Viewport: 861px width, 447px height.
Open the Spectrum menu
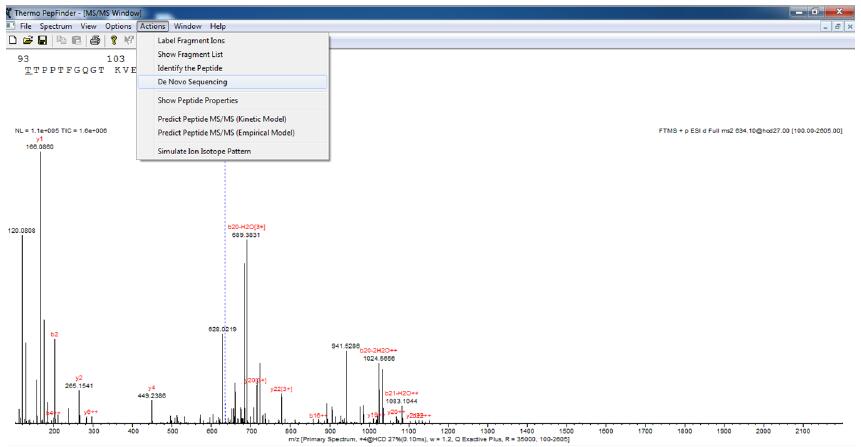point(58,25)
